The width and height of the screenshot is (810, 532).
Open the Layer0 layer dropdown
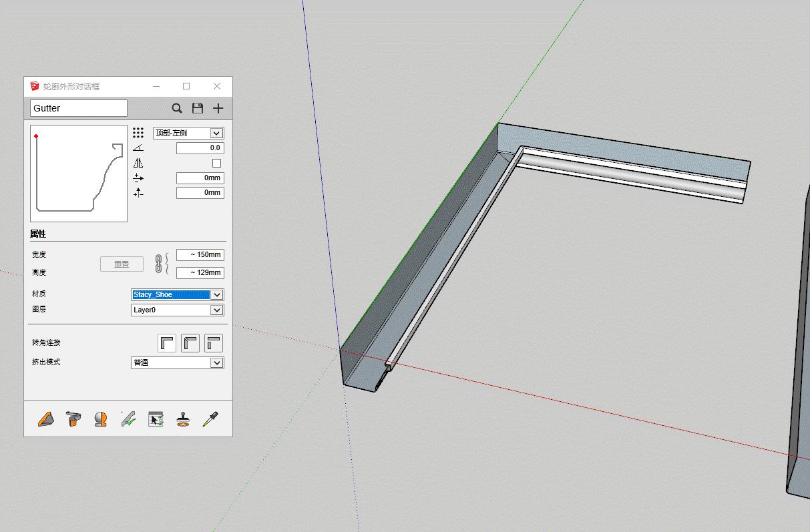[178, 310]
